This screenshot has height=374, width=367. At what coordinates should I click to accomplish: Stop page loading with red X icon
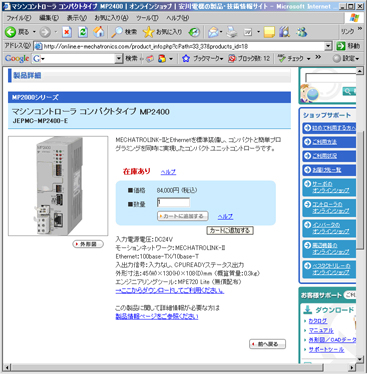point(67,32)
